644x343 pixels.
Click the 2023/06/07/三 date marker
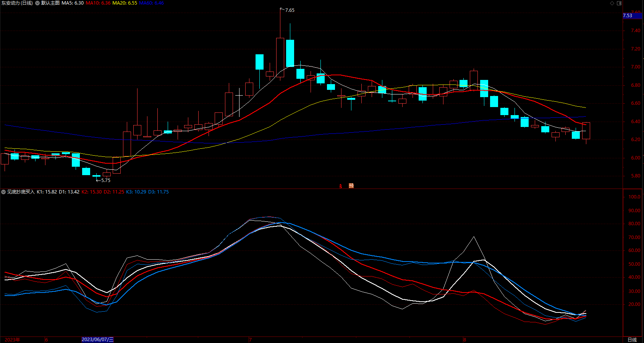pos(97,340)
